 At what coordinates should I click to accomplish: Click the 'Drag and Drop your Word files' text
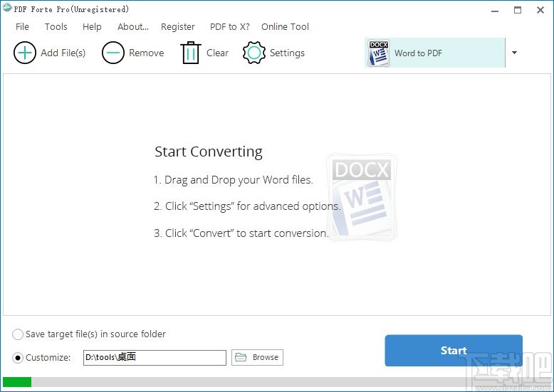click(233, 180)
